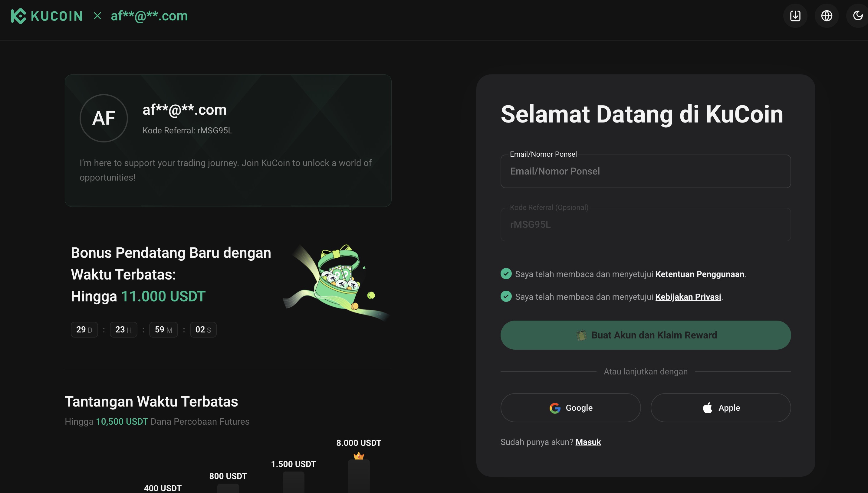This screenshot has width=868, height=493.
Task: Click the app download icon
Action: 795,15
